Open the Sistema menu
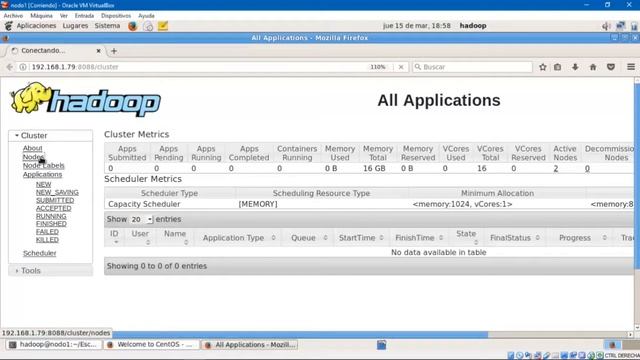 [x=107, y=26]
